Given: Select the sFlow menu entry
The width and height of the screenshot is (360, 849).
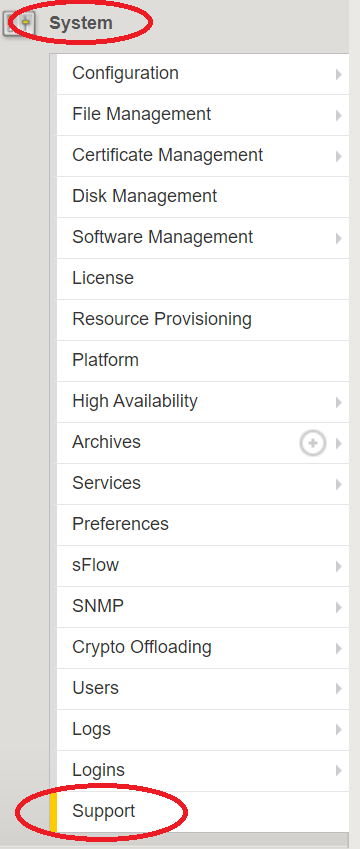Looking at the screenshot, I should (203, 566).
